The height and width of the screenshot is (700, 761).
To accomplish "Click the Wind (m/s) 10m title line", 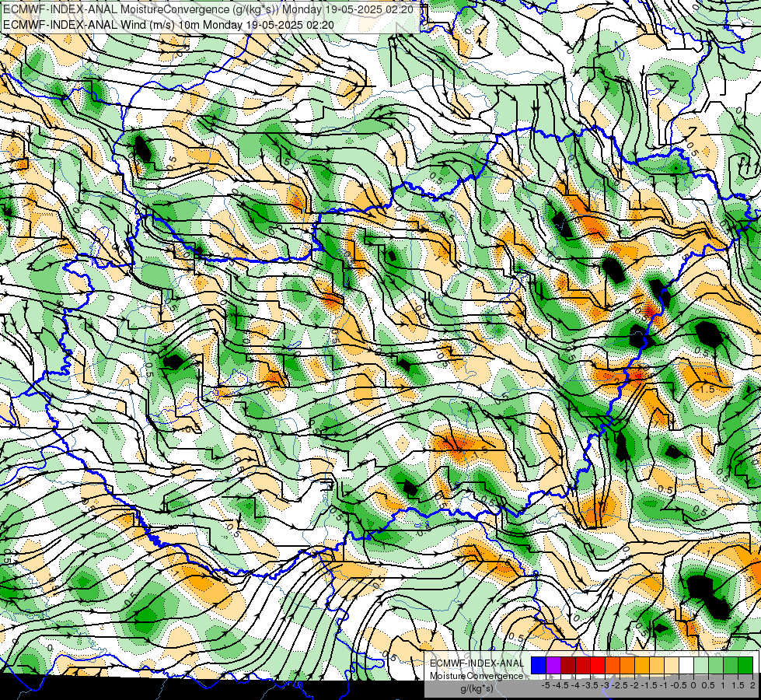I will (x=168, y=24).
